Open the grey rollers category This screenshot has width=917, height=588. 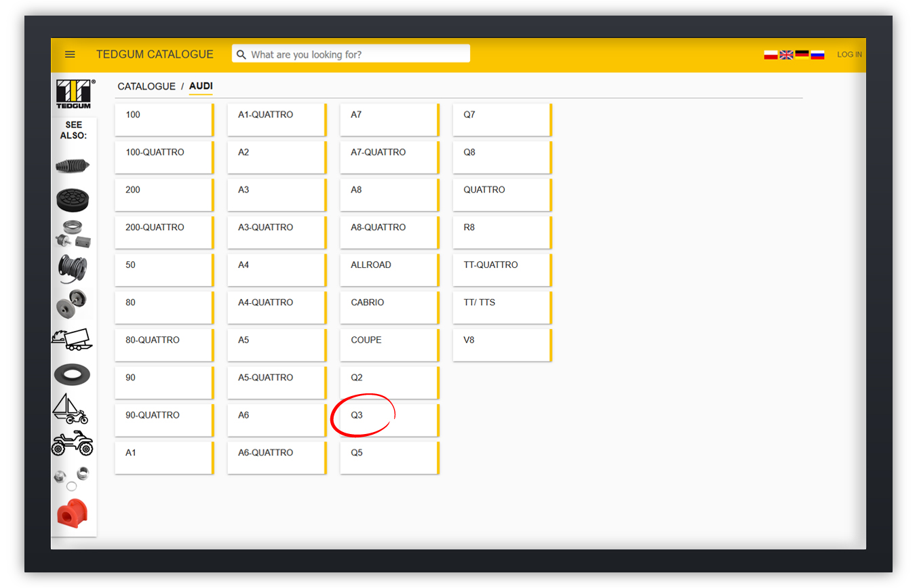tap(73, 304)
